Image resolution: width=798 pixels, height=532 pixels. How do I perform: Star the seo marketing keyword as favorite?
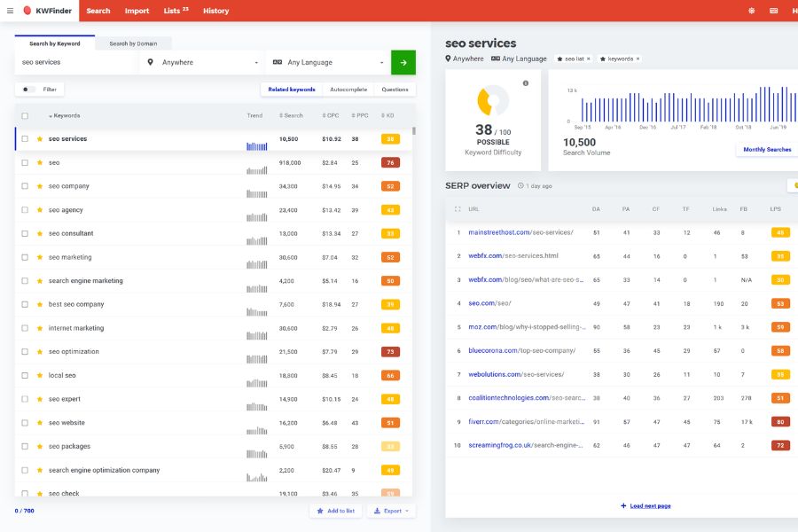[38, 257]
